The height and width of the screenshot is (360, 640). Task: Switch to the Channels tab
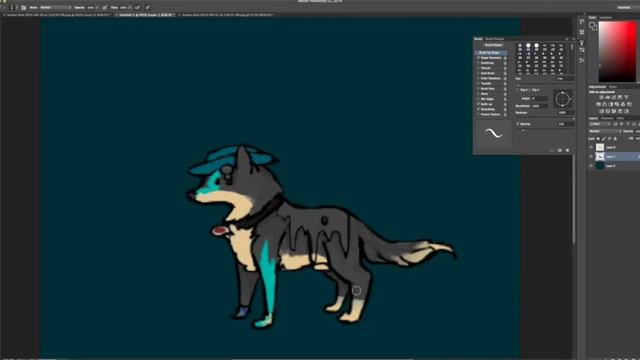[607, 118]
